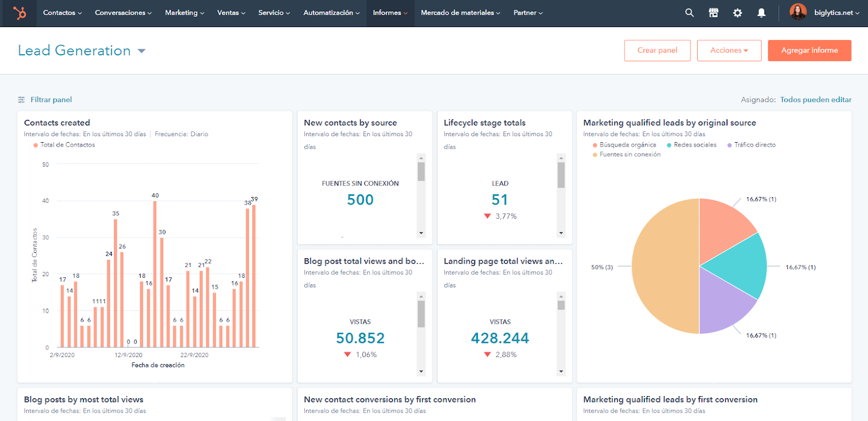Click the Filtrar panel filter icon
Screen dimensions: 868x421
click(22, 100)
